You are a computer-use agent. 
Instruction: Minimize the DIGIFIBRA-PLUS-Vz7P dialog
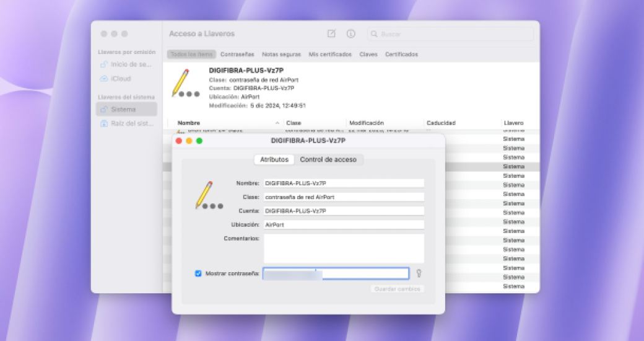coord(189,141)
